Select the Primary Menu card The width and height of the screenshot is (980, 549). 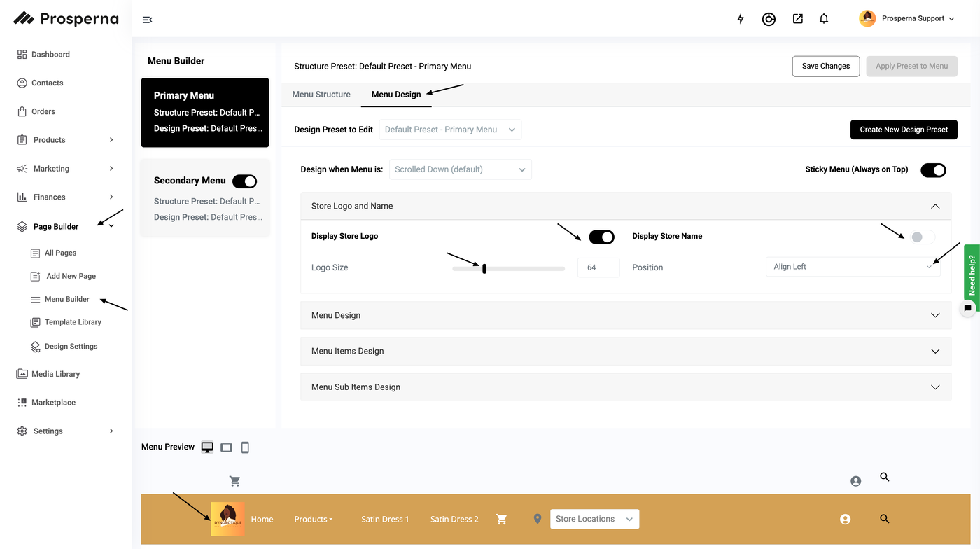(205, 112)
